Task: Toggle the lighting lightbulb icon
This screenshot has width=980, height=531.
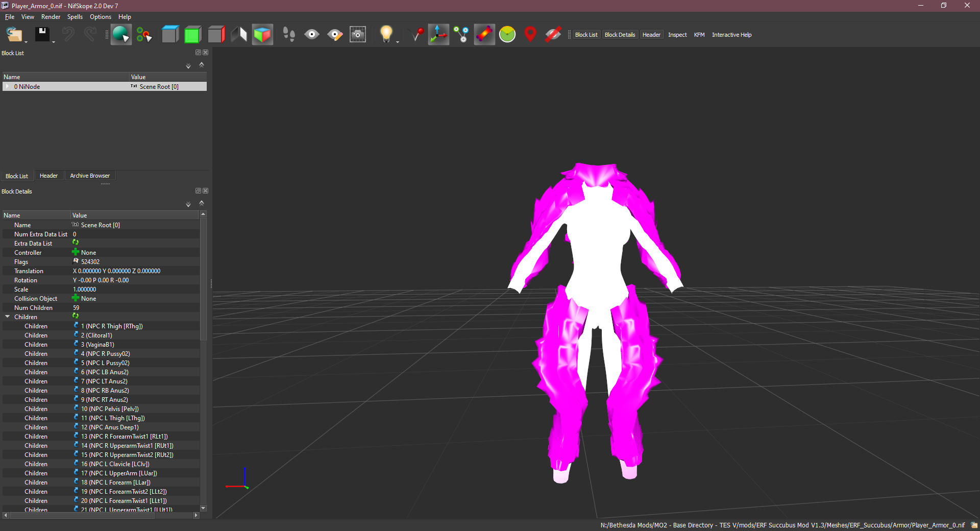Action: point(386,34)
